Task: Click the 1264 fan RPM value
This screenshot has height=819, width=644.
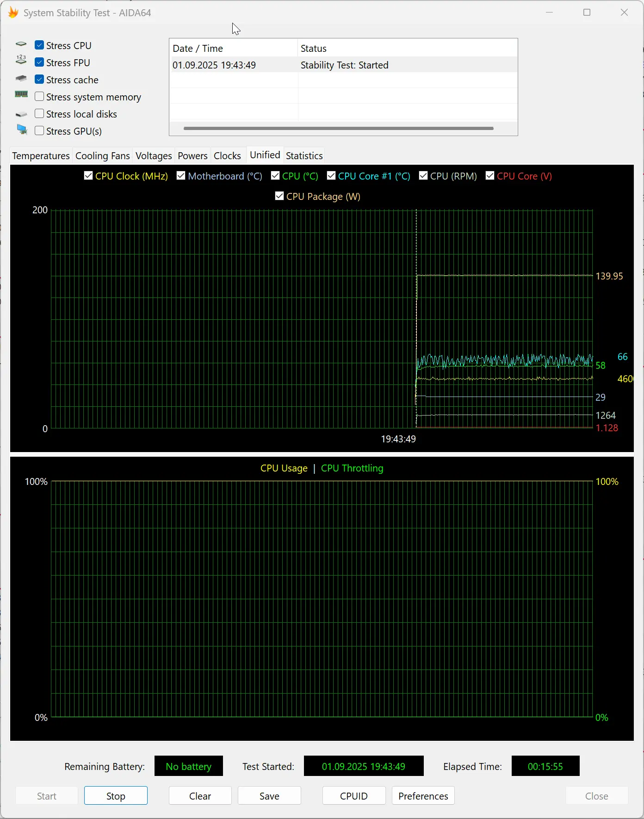Action: pyautogui.click(x=606, y=416)
